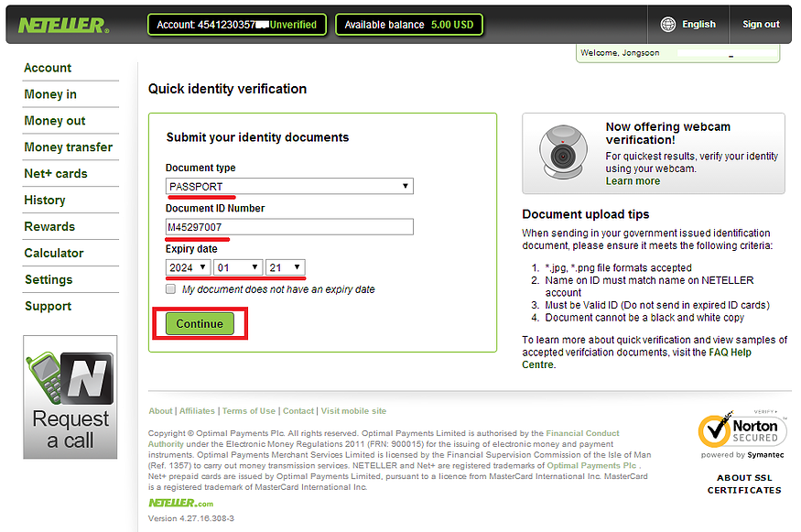Go to Money in section

coord(50,94)
